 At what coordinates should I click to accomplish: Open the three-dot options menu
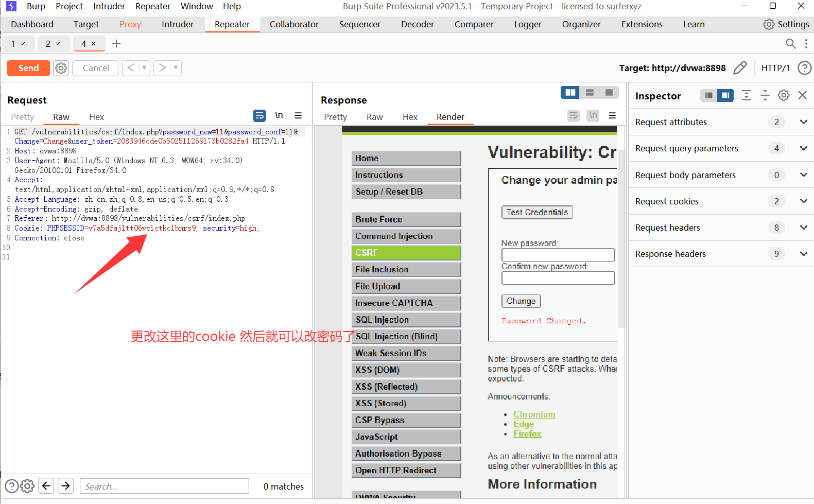click(x=806, y=44)
